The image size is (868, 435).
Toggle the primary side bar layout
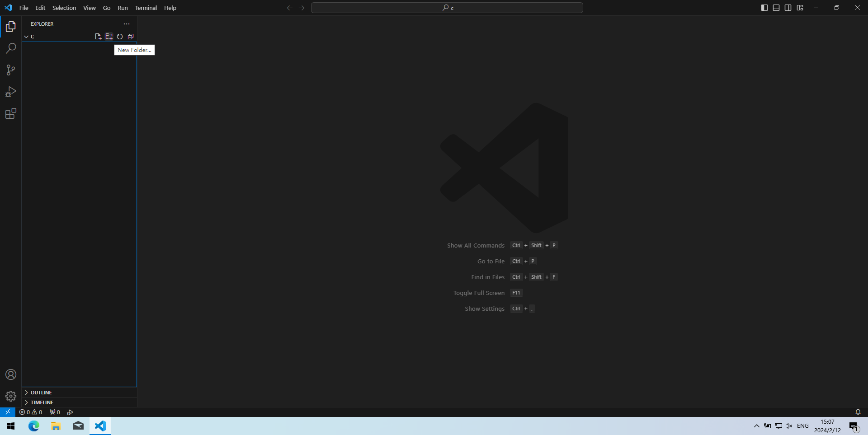pyautogui.click(x=764, y=8)
